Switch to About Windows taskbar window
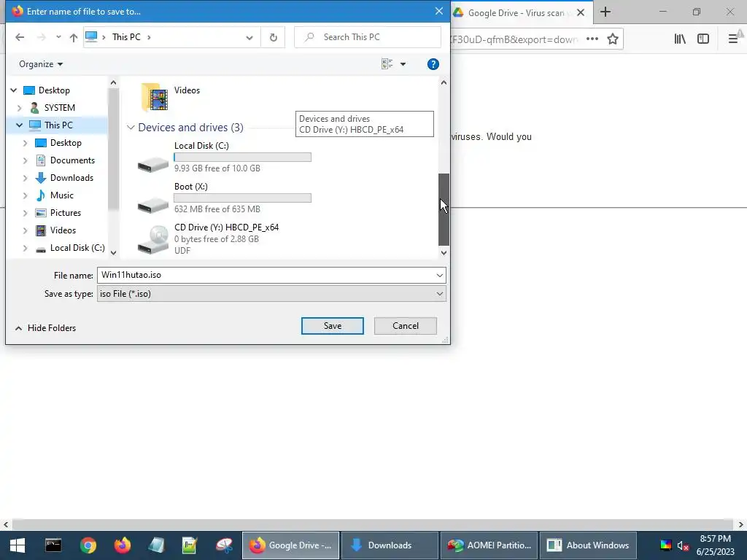This screenshot has height=560, width=747. tap(588, 545)
